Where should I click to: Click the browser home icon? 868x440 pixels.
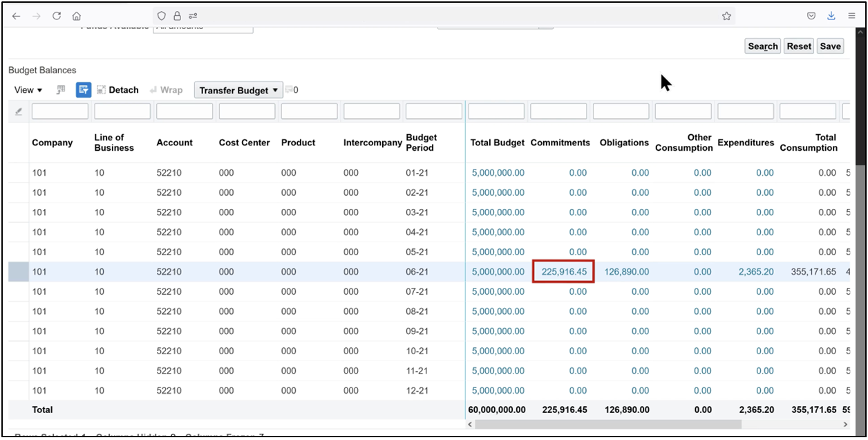click(76, 15)
